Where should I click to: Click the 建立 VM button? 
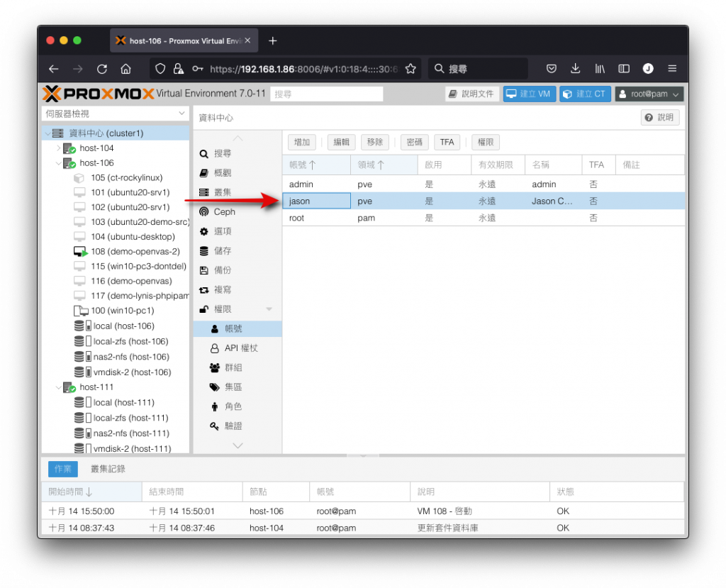[529, 94]
